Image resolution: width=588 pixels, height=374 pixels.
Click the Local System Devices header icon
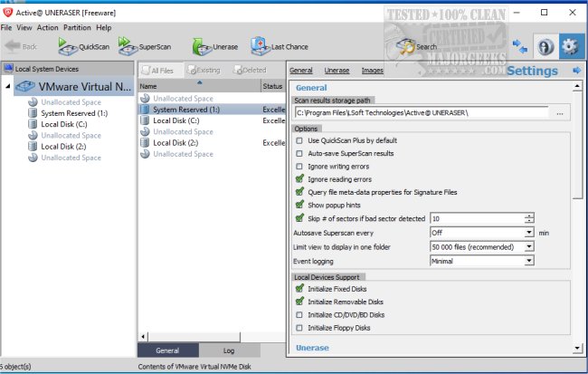[x=8, y=68]
